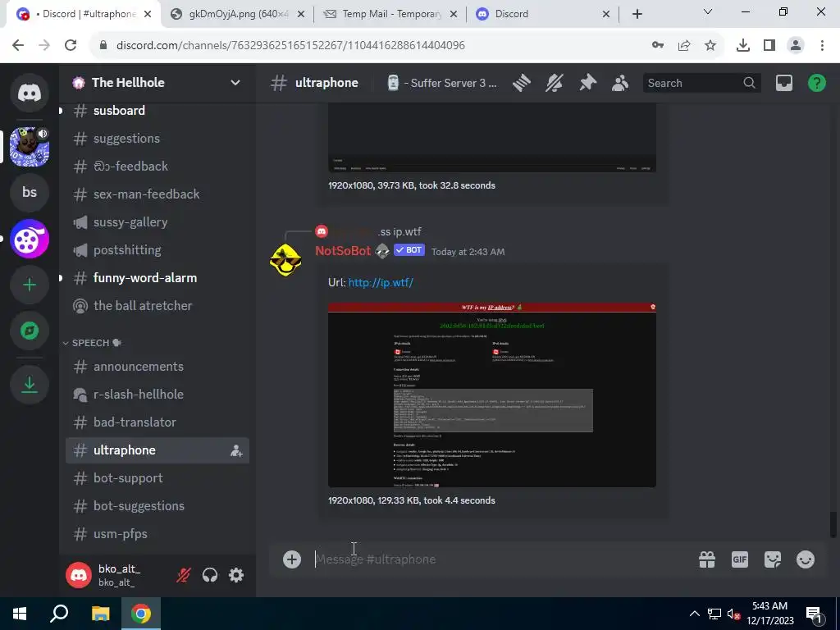The height and width of the screenshot is (630, 840).
Task: Click Chrome share page icon
Action: 684,46
